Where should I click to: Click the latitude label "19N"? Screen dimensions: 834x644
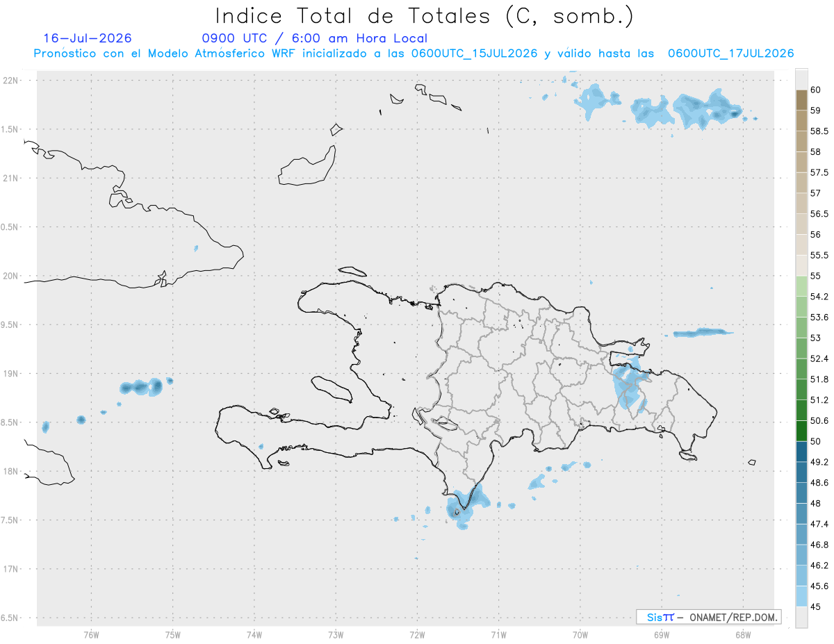tap(11, 374)
